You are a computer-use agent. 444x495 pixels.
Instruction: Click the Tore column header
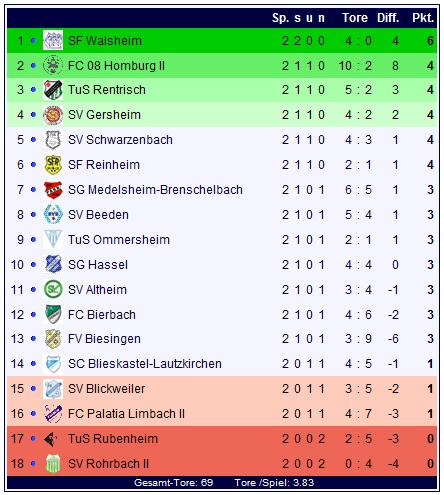pyautogui.click(x=355, y=18)
